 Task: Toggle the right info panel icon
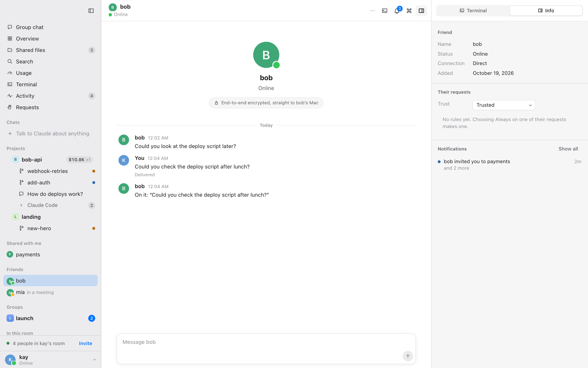point(421,11)
